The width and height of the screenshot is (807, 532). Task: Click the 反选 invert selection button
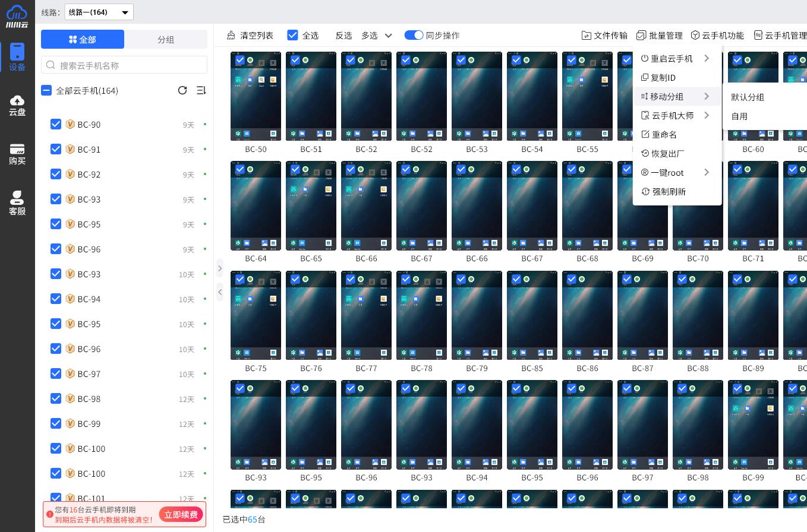[343, 36]
